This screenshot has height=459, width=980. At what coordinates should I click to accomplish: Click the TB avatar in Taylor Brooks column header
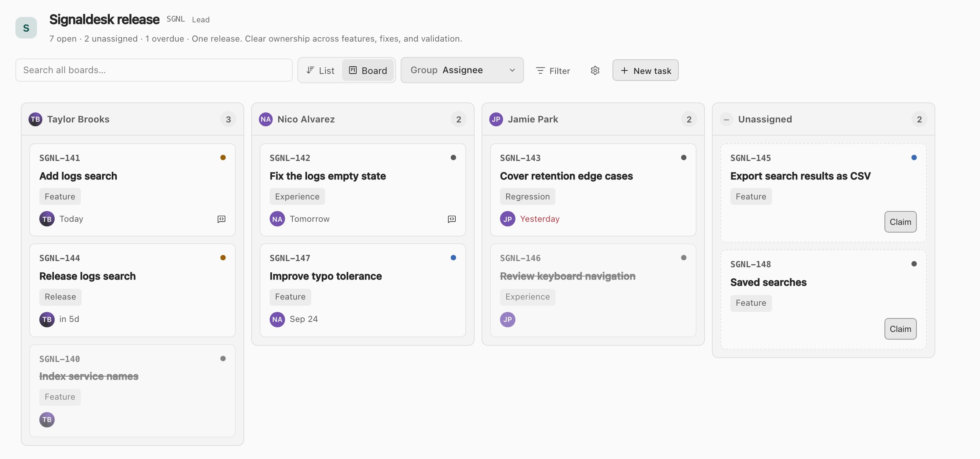[x=35, y=119]
